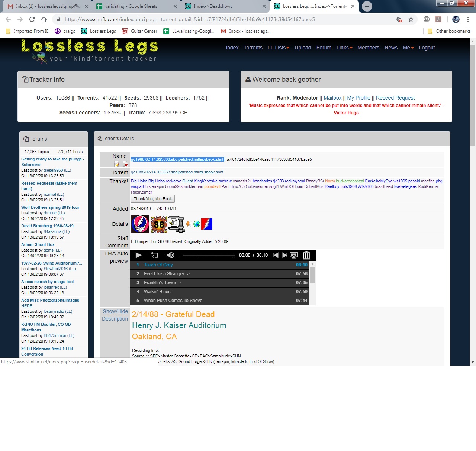Open the My Profile link

tap(358, 98)
